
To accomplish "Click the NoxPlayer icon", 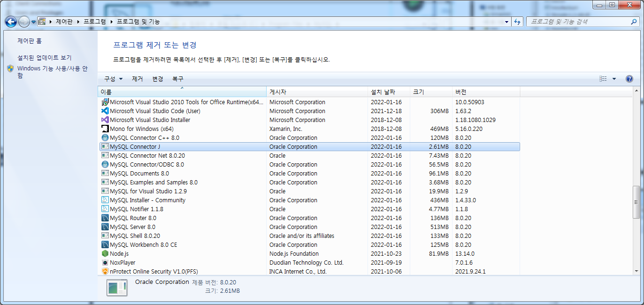I will coord(105,263).
